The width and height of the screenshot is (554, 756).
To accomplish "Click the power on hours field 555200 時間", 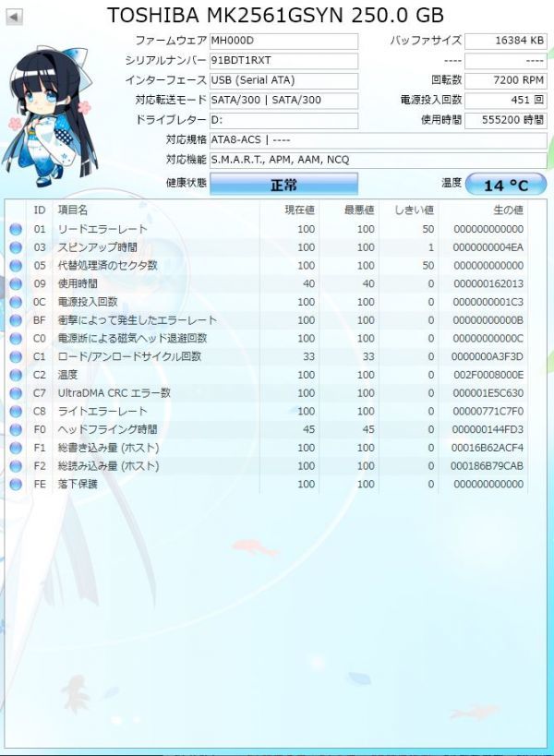I will 506,120.
